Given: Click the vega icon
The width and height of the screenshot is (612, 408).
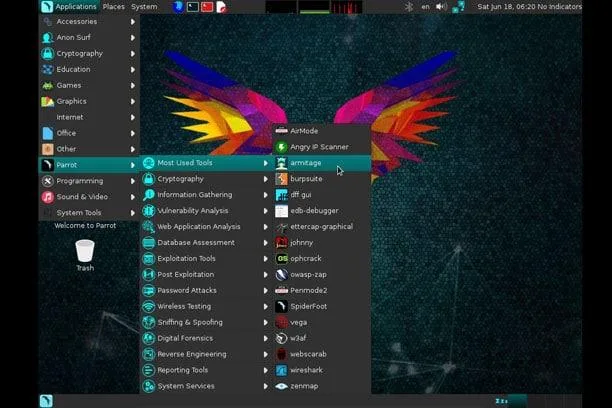Looking at the screenshot, I should click(x=281, y=322).
